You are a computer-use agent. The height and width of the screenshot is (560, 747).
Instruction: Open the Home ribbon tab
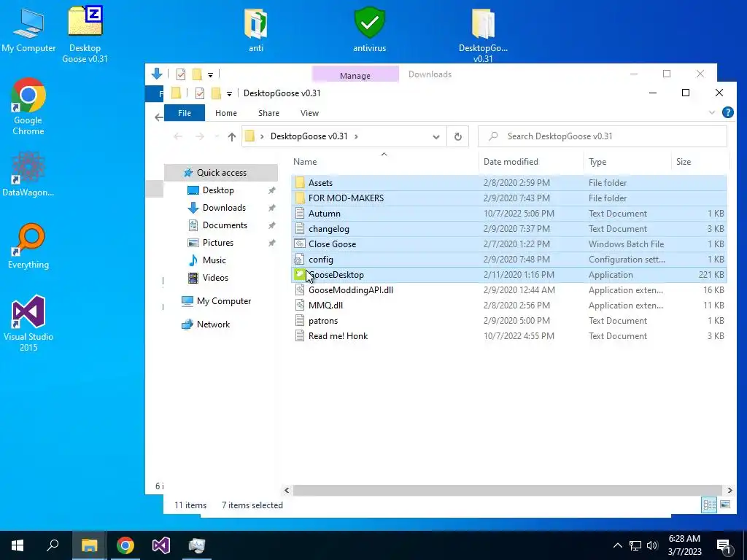[x=226, y=113]
